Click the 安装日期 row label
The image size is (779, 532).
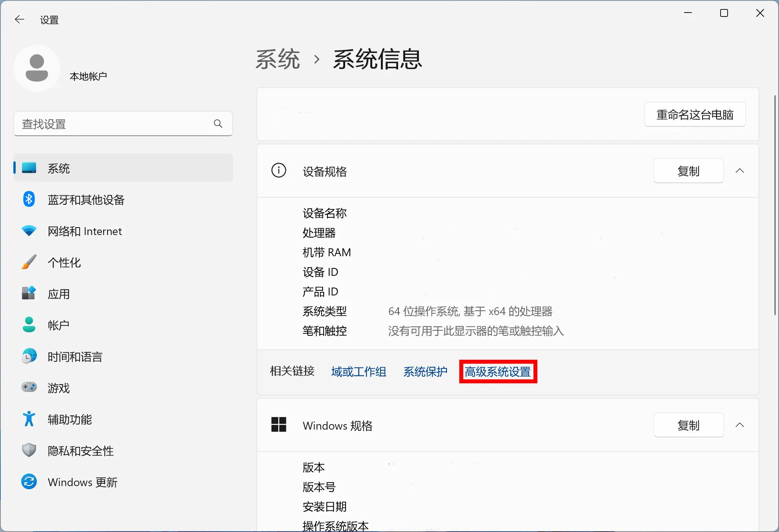(x=325, y=507)
